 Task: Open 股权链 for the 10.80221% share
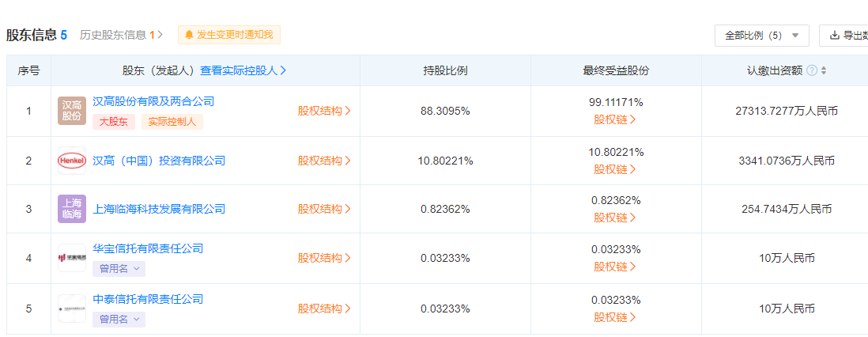point(615,169)
